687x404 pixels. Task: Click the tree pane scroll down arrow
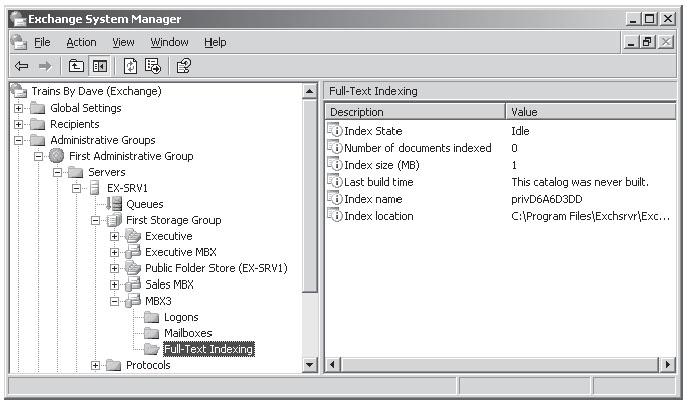tap(310, 365)
